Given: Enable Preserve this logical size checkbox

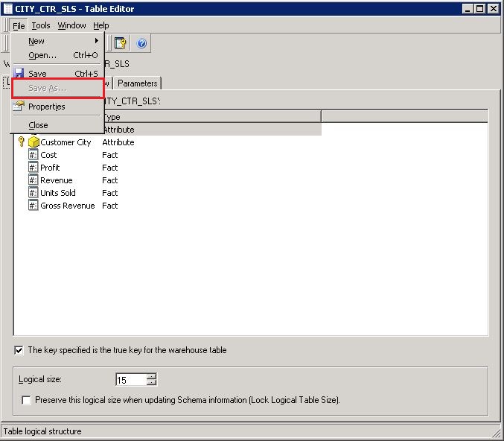Looking at the screenshot, I should click(x=26, y=400).
